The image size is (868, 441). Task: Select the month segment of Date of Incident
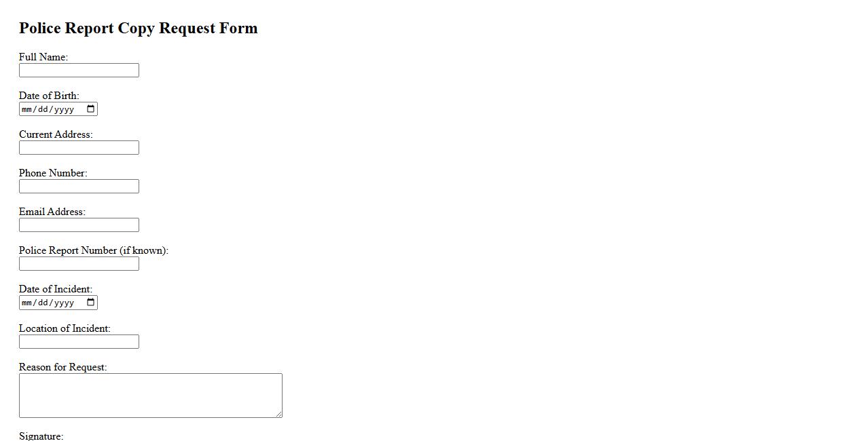pyautogui.click(x=27, y=303)
